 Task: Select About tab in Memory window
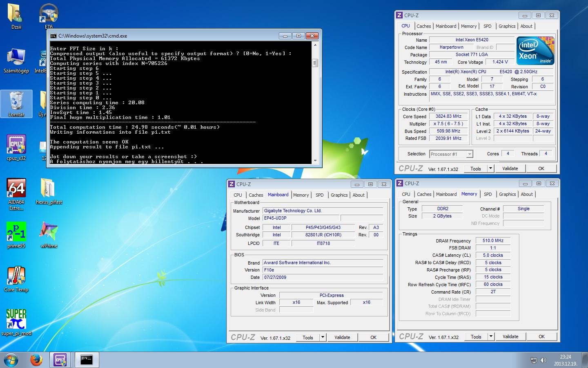(x=527, y=194)
